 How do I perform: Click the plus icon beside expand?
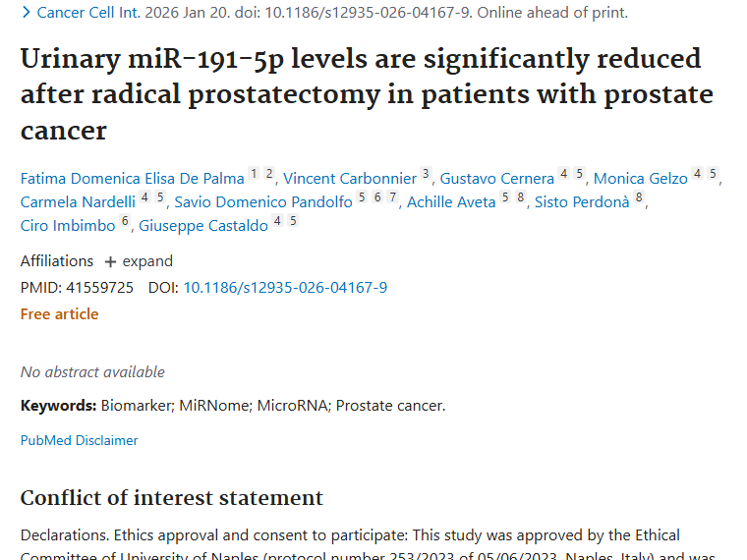[110, 262]
